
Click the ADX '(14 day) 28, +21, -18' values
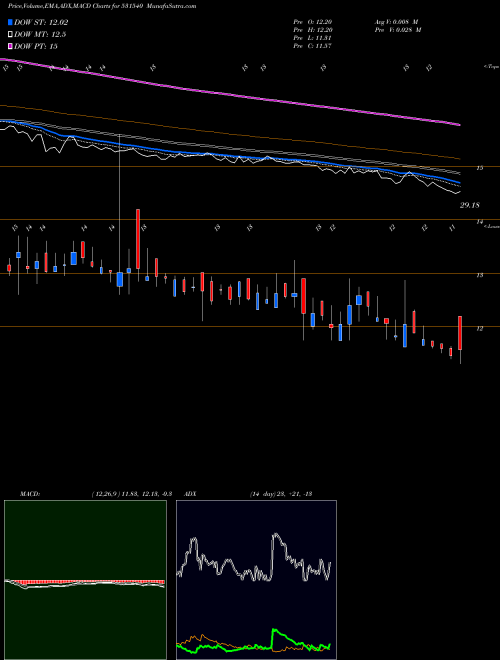(x=280, y=494)
